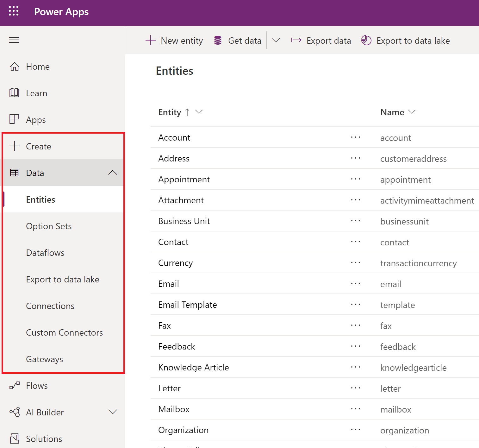Click the Export data arrow icon
The width and height of the screenshot is (479, 448).
point(296,40)
